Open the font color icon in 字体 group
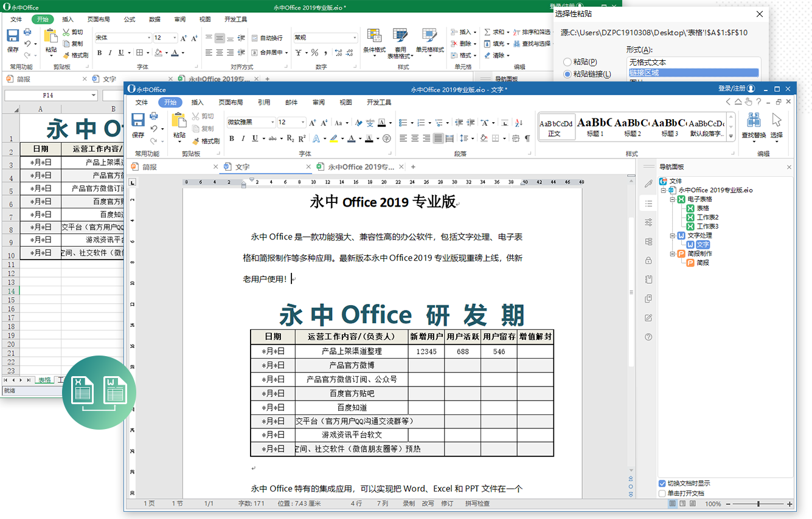 pyautogui.click(x=352, y=139)
